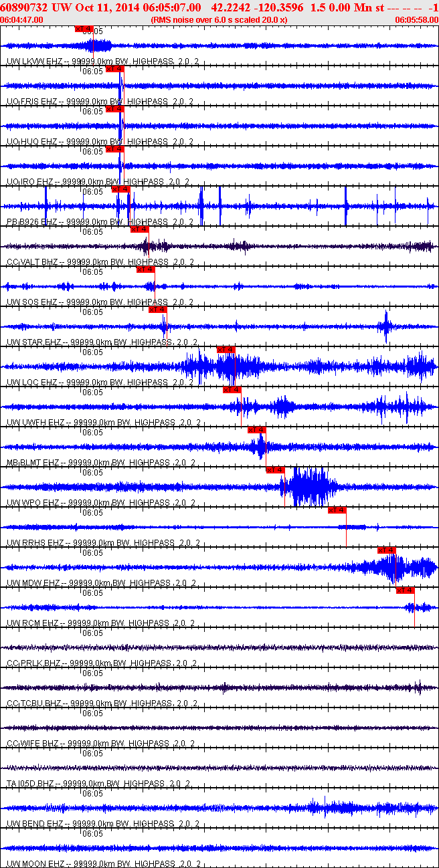Click the red pick flag above UW MDW label
439x868 pixels.
pos(387,550)
